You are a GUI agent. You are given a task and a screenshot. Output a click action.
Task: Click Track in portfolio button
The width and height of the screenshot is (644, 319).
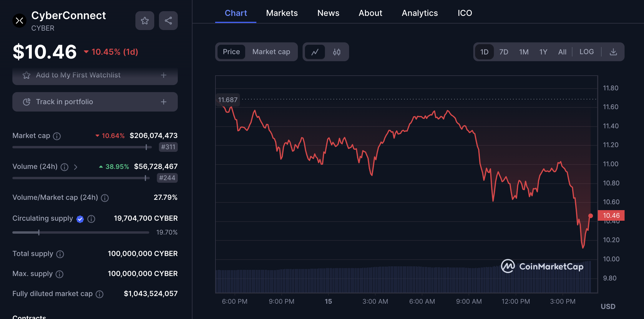95,102
